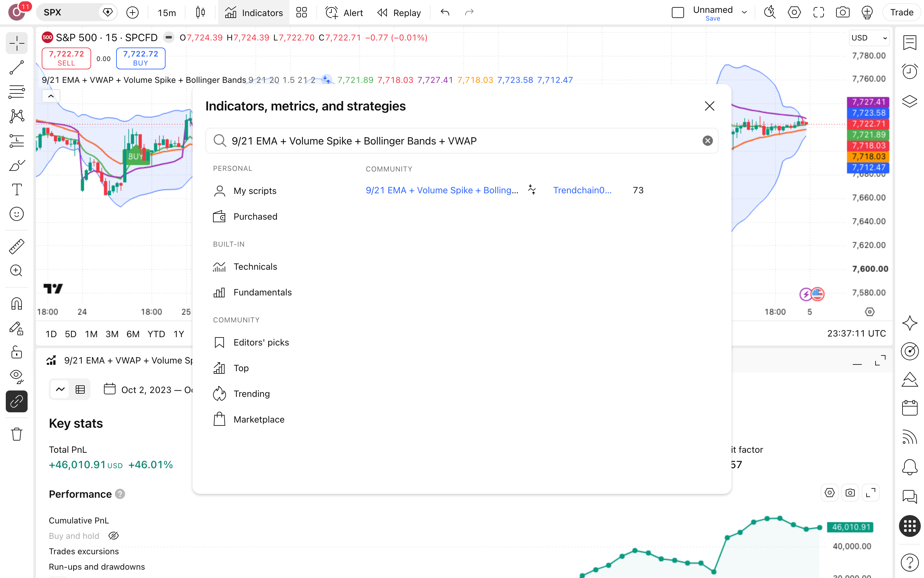The width and height of the screenshot is (924, 578).
Task: Open the layout setup grid icon
Action: click(302, 13)
